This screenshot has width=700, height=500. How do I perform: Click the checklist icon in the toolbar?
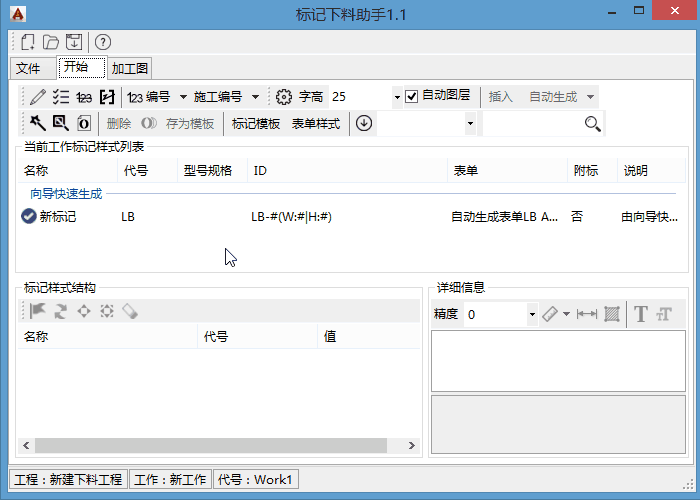pos(60,96)
